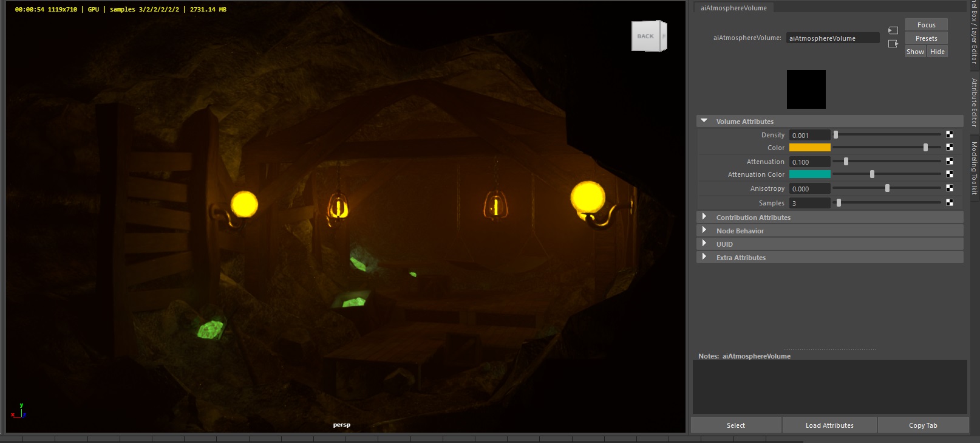The image size is (980, 443).
Task: Click the Anisotropy slider handle
Action: click(887, 188)
